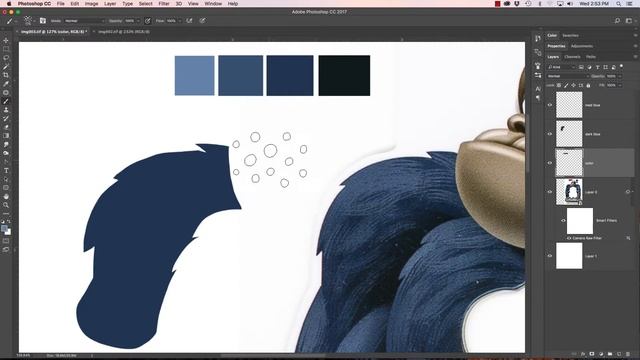Select the Lasso tool

(6, 58)
